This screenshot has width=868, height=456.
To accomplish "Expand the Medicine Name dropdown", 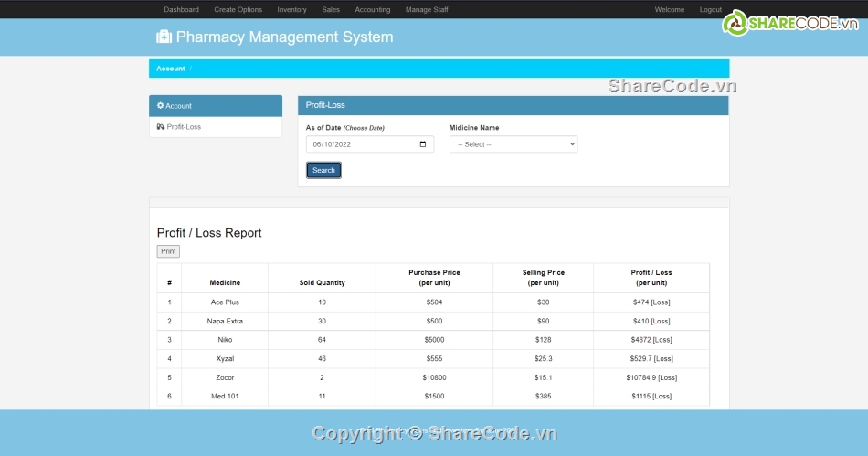I will coord(513,144).
